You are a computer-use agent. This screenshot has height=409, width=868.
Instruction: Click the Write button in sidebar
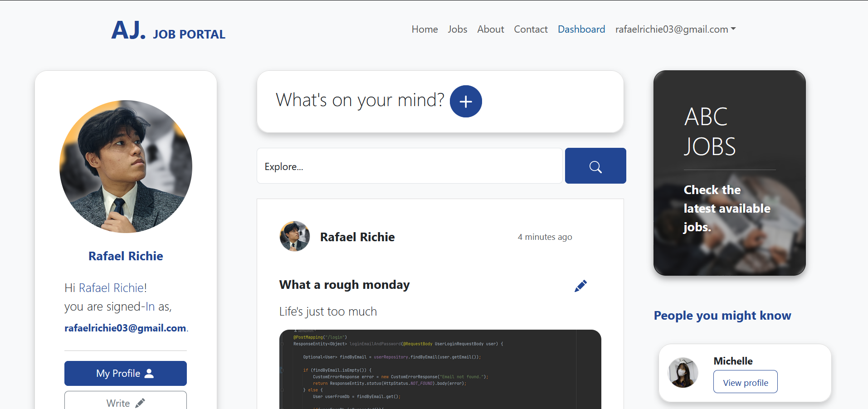126,401
